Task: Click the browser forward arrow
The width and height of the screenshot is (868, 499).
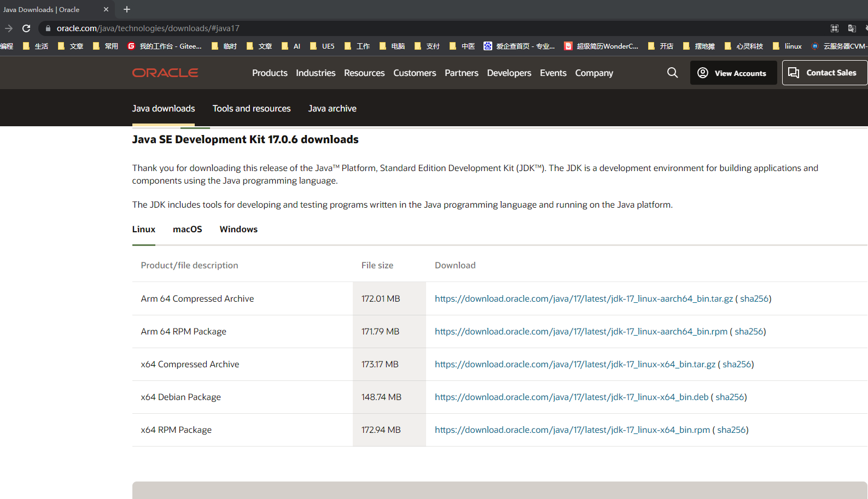Action: pyautogui.click(x=9, y=28)
